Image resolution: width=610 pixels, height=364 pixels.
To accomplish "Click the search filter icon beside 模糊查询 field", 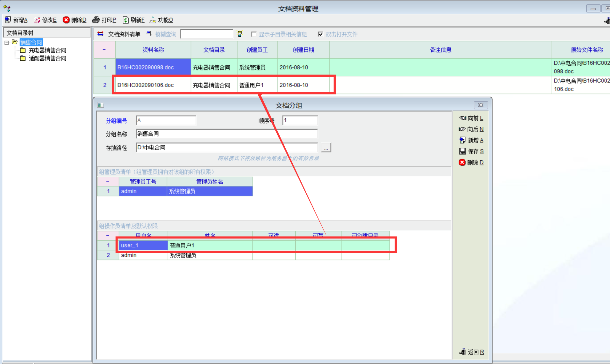I will 240,34.
